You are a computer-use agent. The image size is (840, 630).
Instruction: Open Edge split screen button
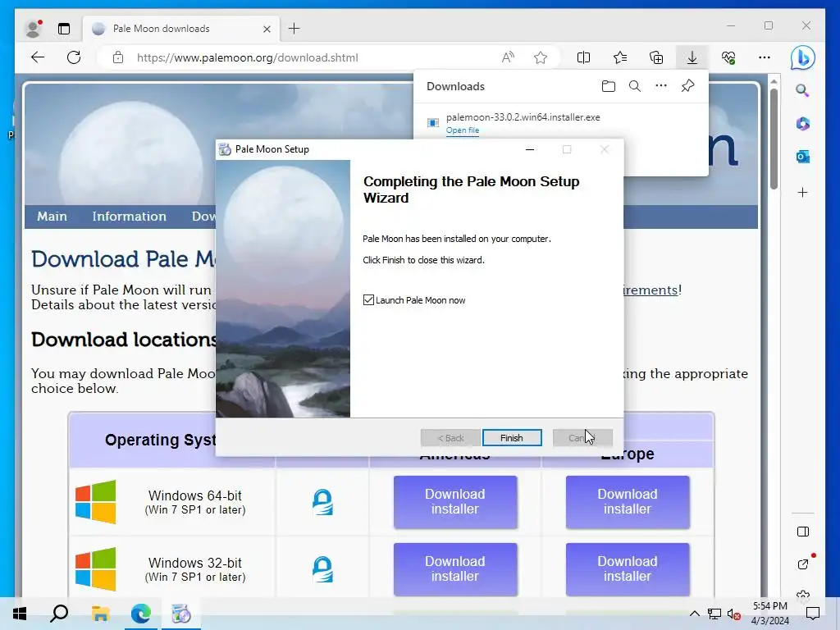(x=583, y=57)
